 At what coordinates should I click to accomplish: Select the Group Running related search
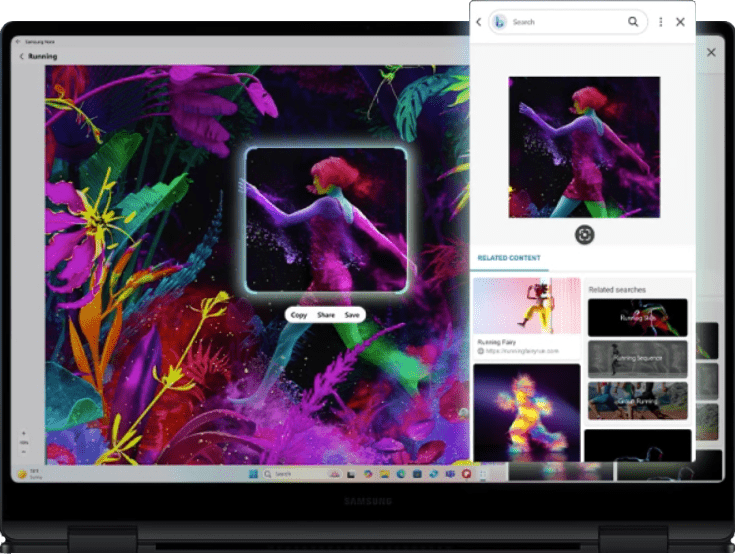coord(637,399)
